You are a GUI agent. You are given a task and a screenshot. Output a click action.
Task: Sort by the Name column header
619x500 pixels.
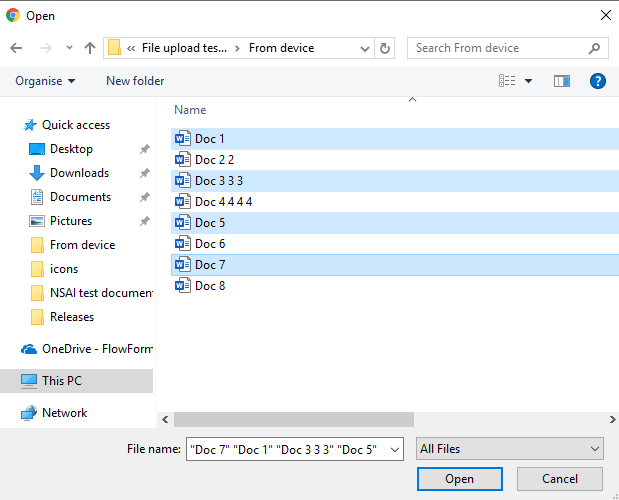coord(190,110)
